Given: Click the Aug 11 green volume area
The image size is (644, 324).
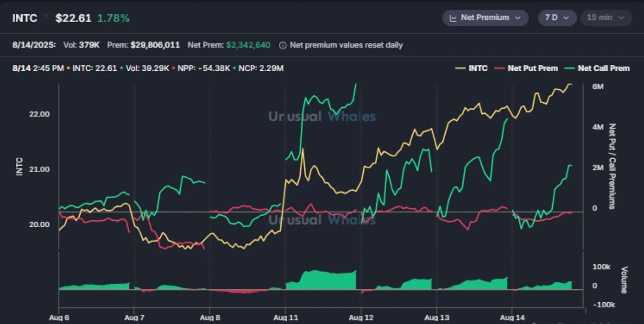Looking at the screenshot, I should coord(321,280).
